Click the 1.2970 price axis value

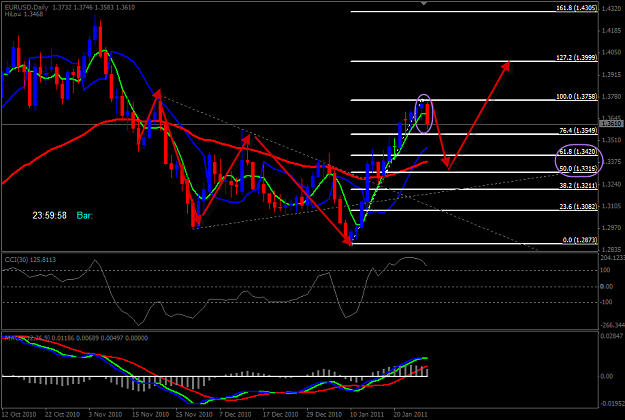pos(611,228)
